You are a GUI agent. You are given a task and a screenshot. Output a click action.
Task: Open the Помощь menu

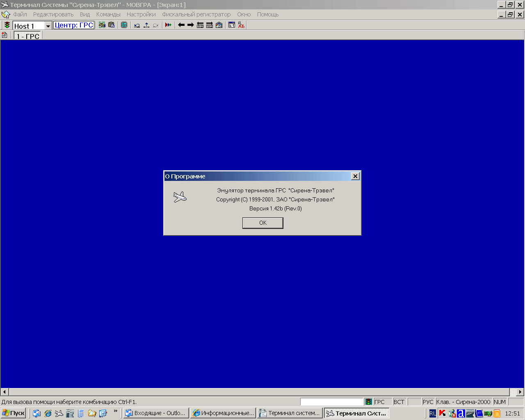[x=268, y=14]
